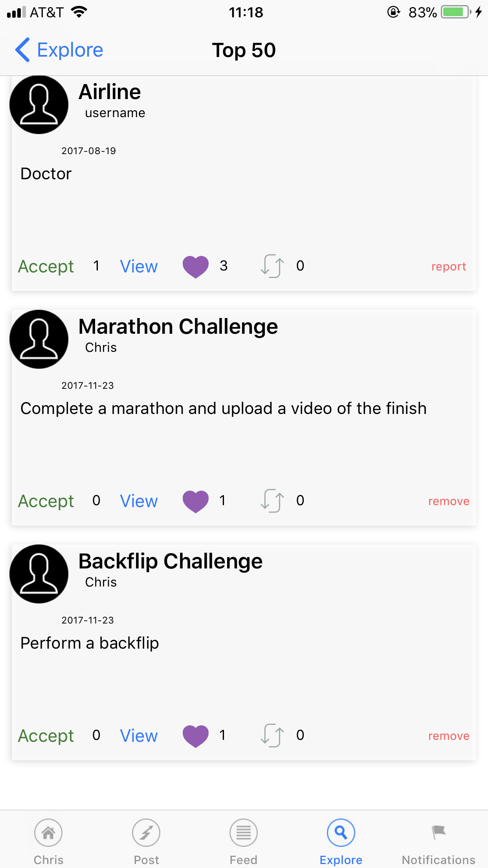The height and width of the screenshot is (868, 488).
Task: Share the Airline post via repost icon
Action: pyautogui.click(x=272, y=266)
